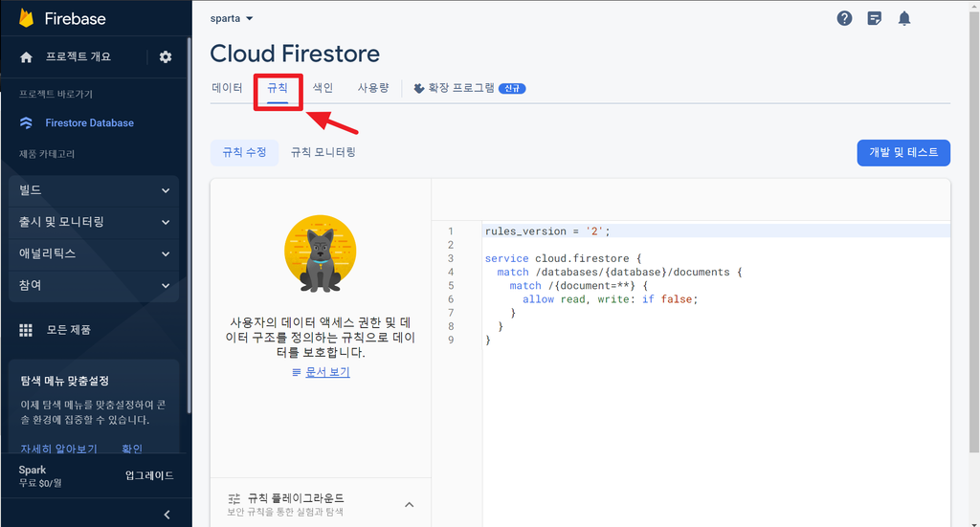
Task: Select Firestore Database in the sidebar
Action: (x=89, y=123)
